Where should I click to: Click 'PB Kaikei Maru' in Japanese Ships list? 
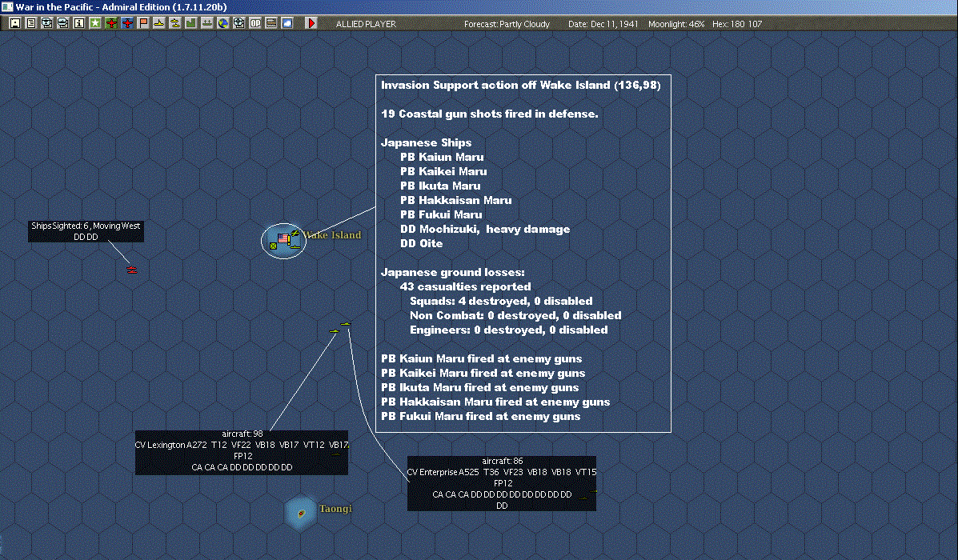click(x=443, y=172)
